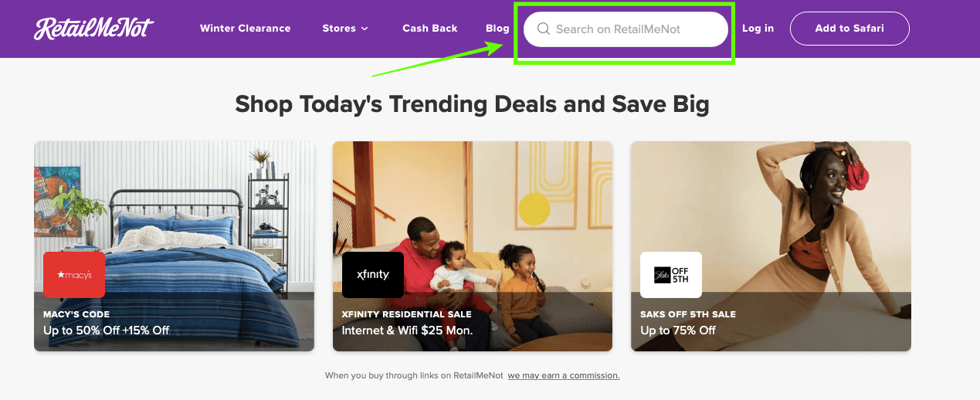Image resolution: width=980 pixels, height=400 pixels.
Task: Open the Winter Clearance menu item
Action: (245, 29)
